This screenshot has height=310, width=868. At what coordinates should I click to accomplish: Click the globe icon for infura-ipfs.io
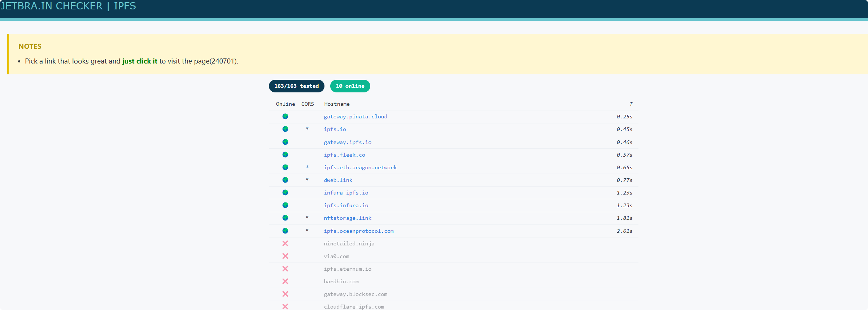tap(285, 192)
